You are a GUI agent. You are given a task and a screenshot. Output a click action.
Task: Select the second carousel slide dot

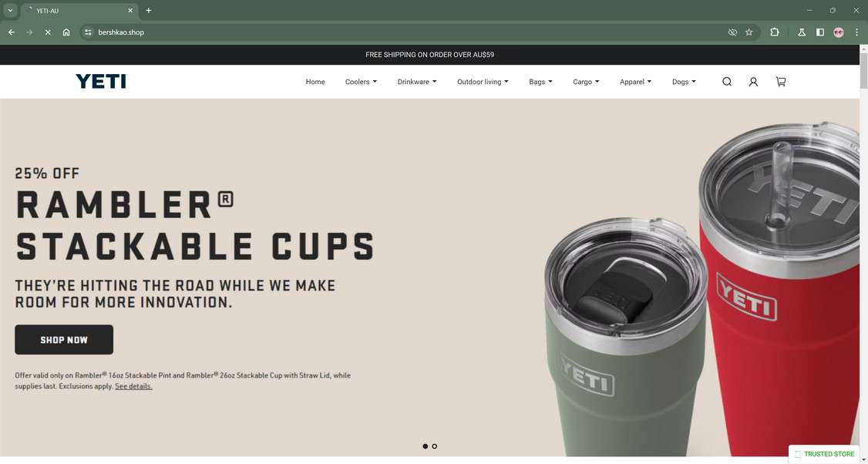(x=435, y=446)
